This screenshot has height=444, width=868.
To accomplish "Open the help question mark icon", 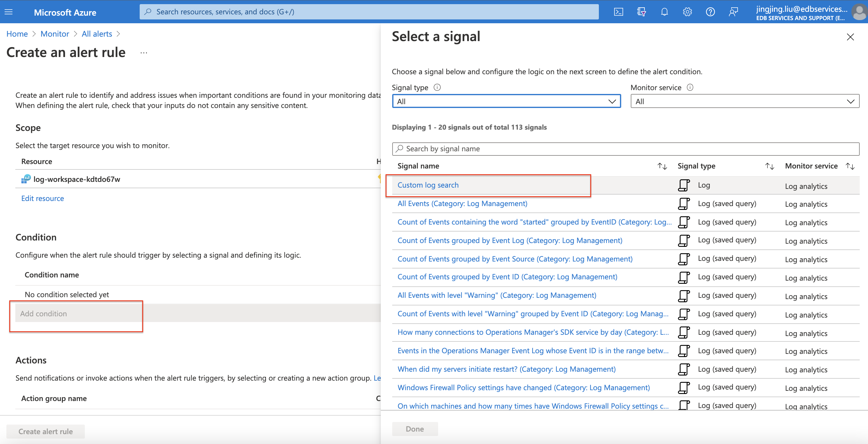I will [x=710, y=12].
